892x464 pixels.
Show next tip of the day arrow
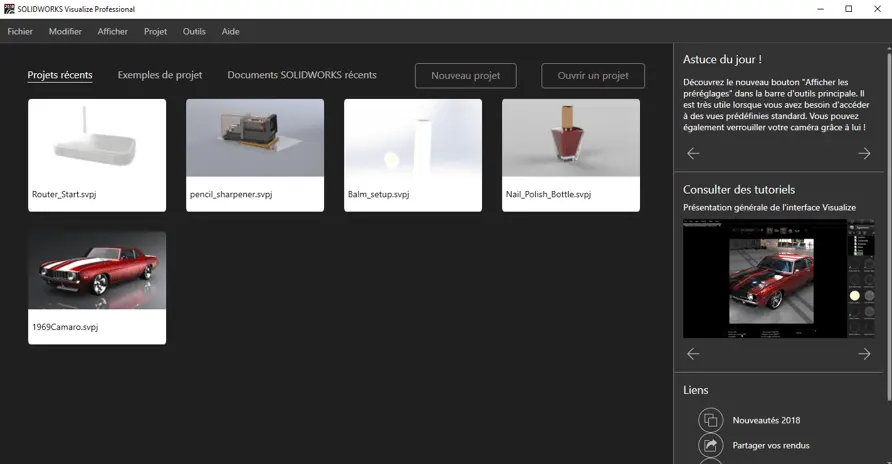click(x=864, y=154)
